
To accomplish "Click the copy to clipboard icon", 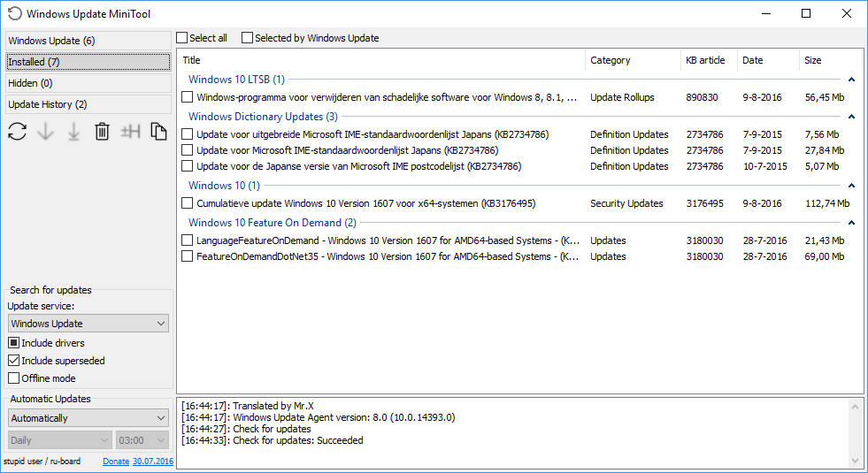I will 158,132.
